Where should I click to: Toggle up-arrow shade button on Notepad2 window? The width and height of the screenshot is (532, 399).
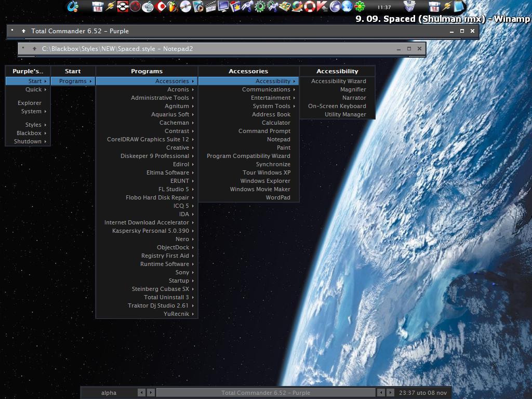click(34, 48)
